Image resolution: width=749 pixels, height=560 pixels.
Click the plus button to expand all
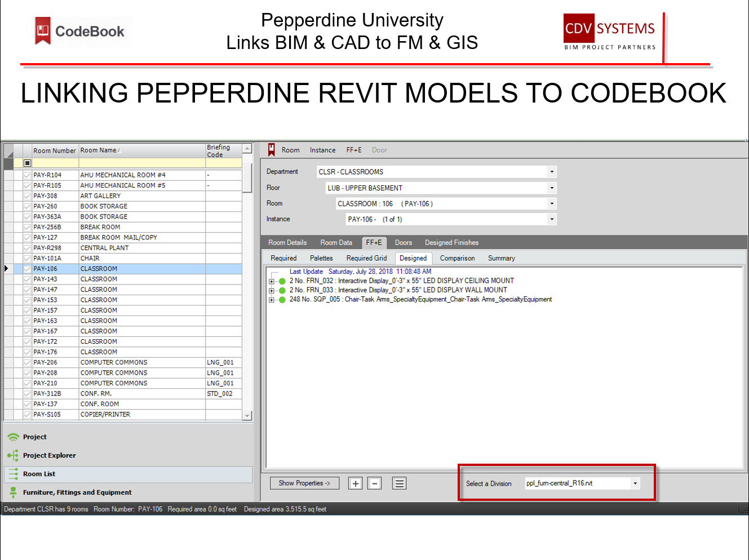(355, 483)
